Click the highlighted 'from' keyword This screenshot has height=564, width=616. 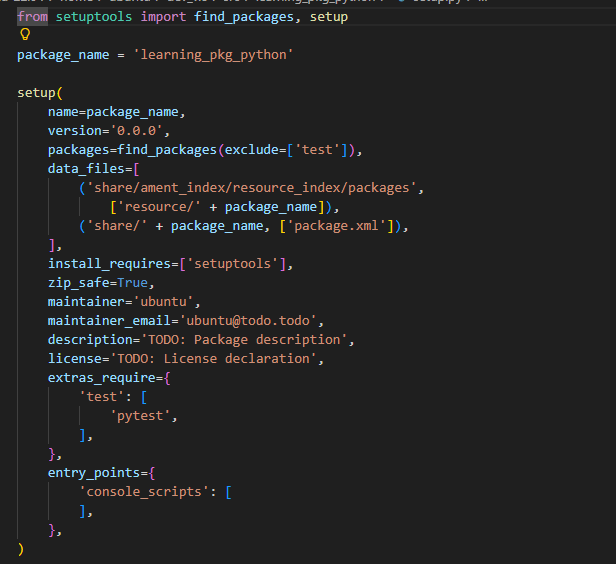pos(33,17)
